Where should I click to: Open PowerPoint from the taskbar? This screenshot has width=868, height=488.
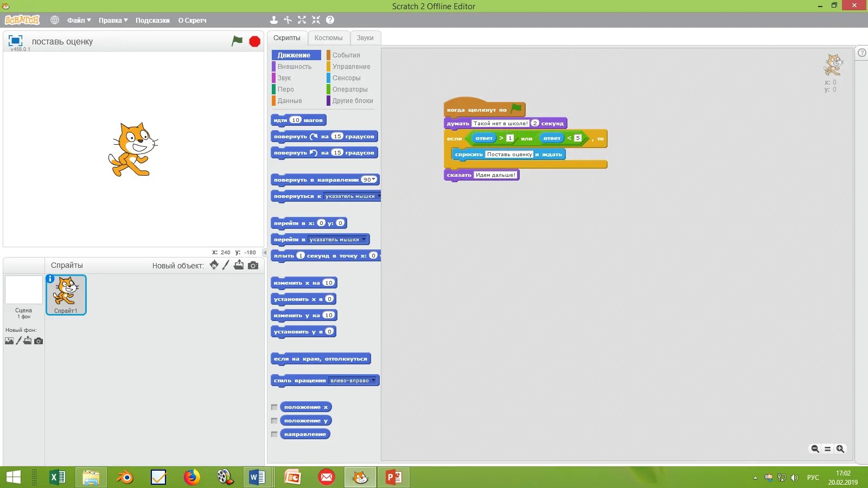pyautogui.click(x=394, y=477)
